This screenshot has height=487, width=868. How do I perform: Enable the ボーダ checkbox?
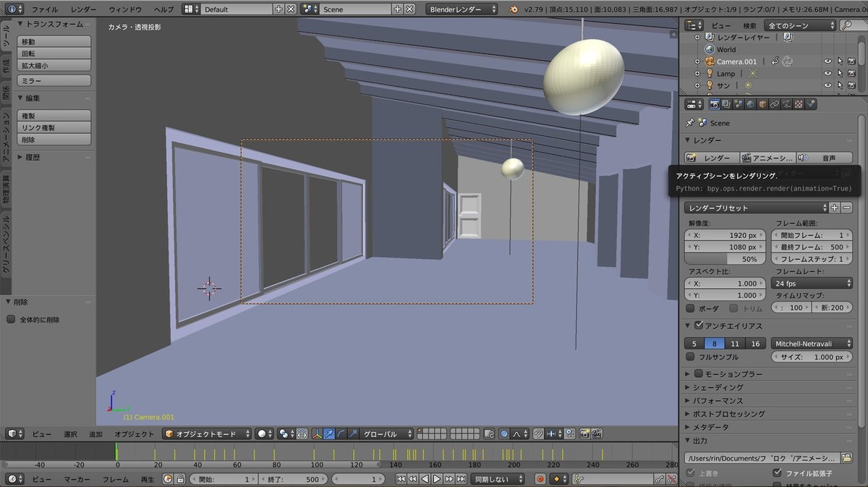tap(690, 308)
